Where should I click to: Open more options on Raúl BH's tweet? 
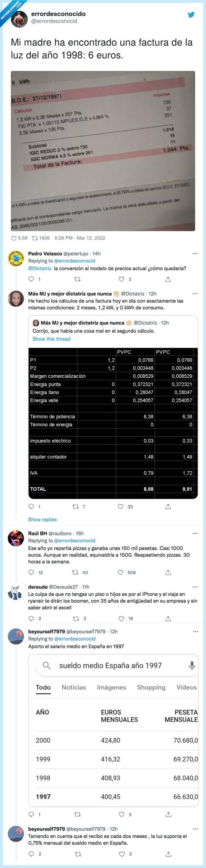195,533
